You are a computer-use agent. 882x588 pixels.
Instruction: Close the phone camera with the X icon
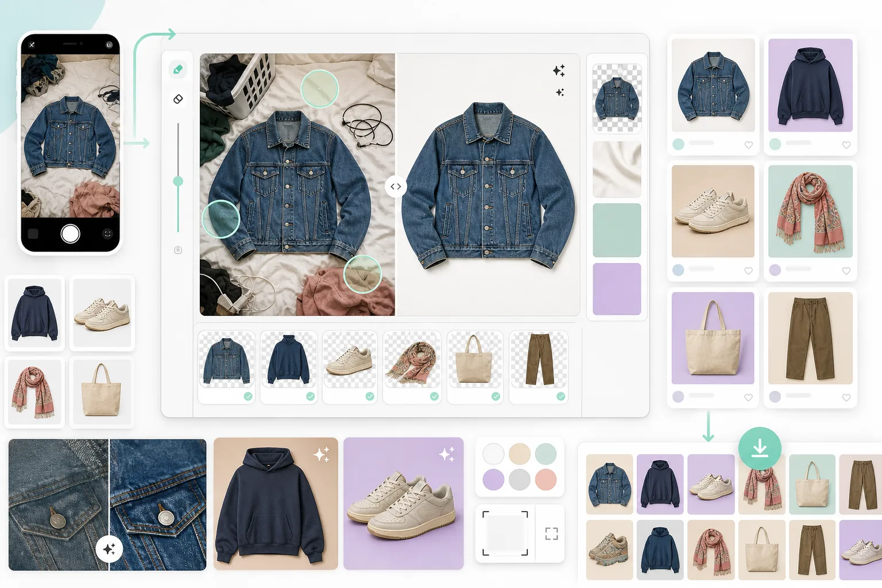32,45
